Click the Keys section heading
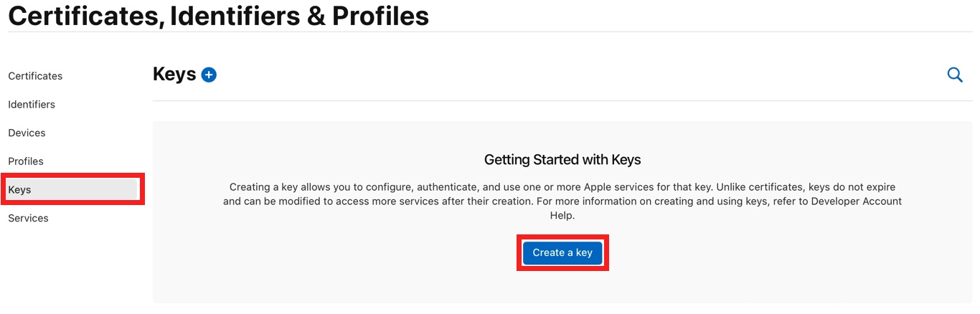The height and width of the screenshot is (314, 980). (174, 74)
